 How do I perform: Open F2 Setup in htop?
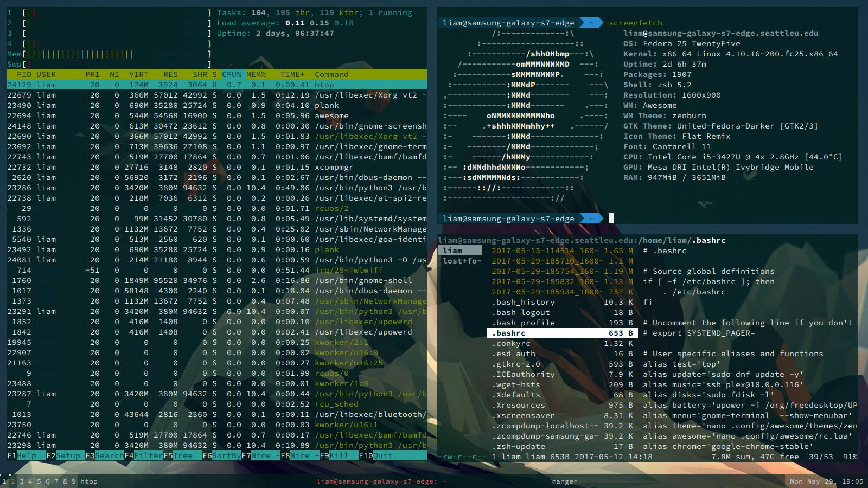click(68, 455)
